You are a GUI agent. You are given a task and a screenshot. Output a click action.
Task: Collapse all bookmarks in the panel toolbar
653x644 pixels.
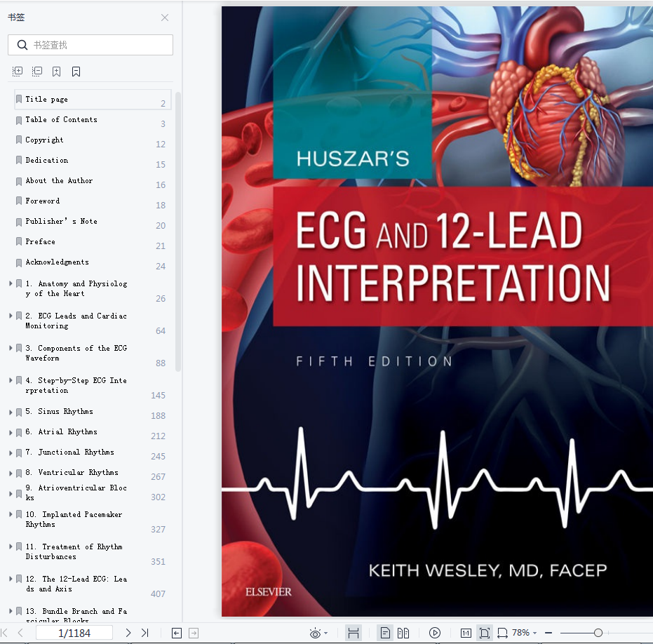click(x=37, y=72)
